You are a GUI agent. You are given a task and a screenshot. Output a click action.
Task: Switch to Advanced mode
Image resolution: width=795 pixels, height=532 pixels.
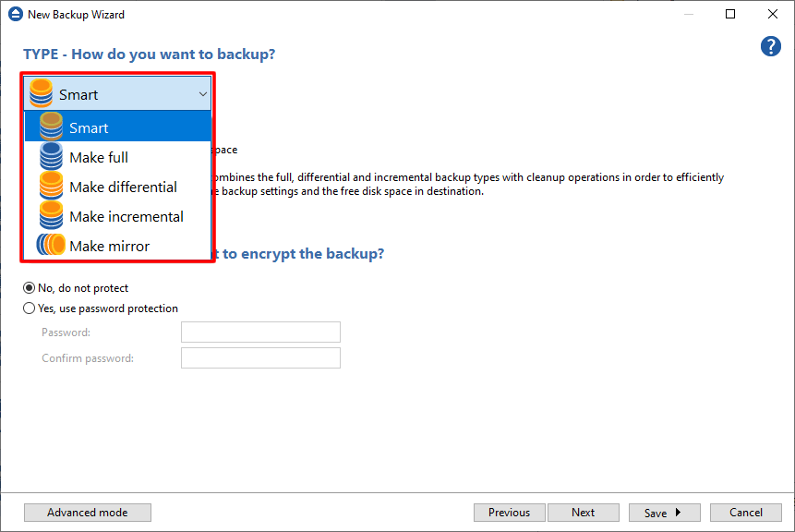(88, 513)
